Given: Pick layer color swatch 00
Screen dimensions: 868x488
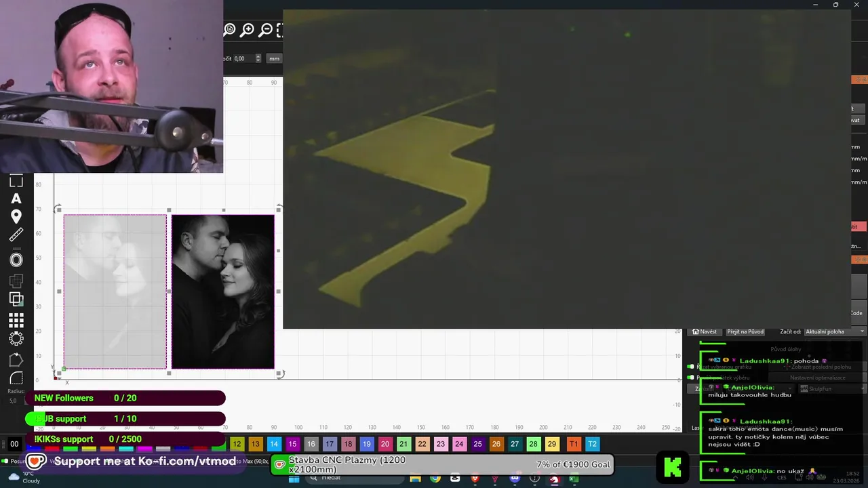Looking at the screenshot, I should pyautogui.click(x=14, y=444).
